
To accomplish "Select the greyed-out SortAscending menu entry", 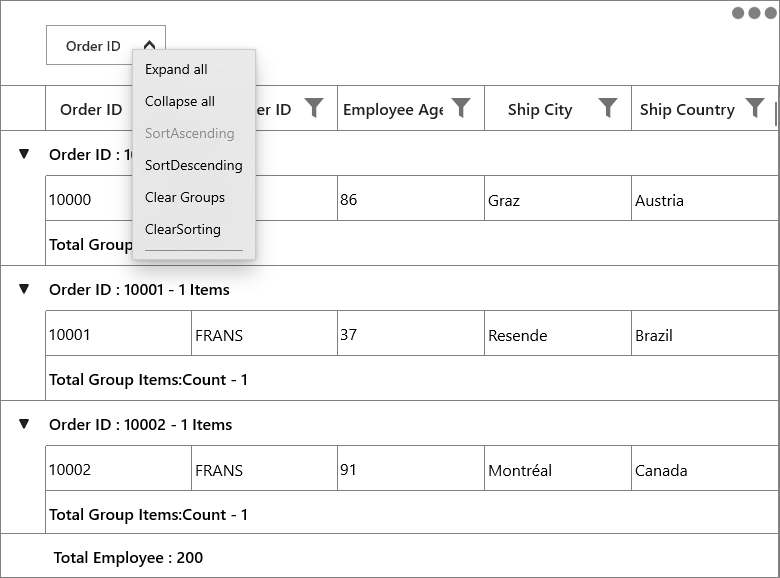I will coord(190,133).
